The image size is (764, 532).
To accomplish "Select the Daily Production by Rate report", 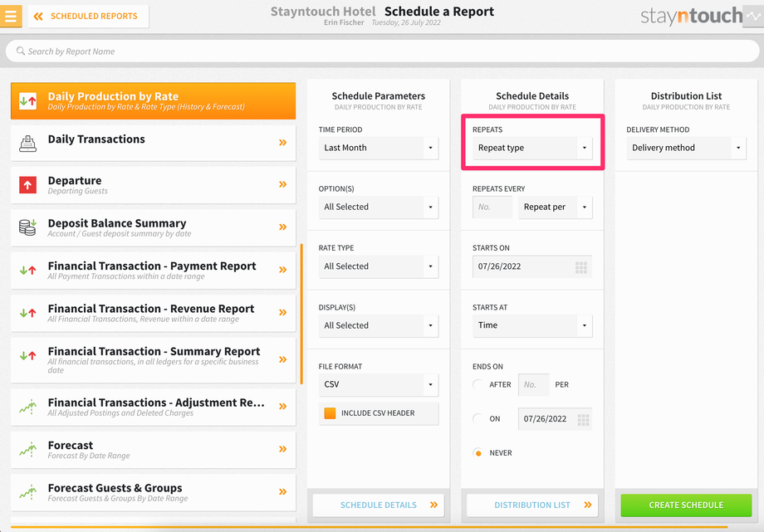I will (153, 101).
